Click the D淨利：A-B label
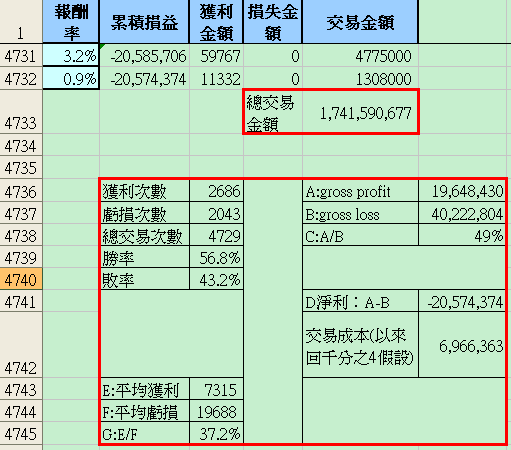511x450 pixels. 360,301
